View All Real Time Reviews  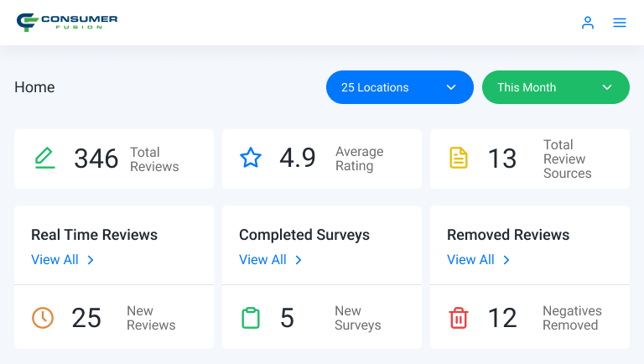pyautogui.click(x=63, y=260)
